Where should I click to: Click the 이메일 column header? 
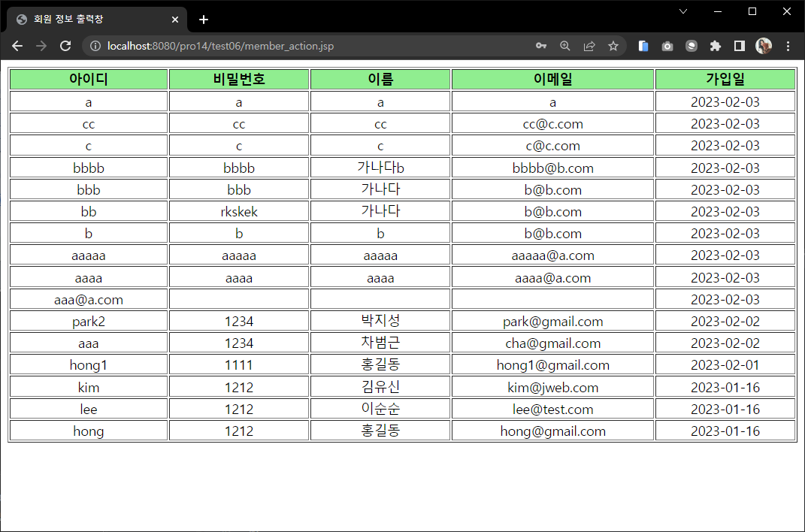click(553, 80)
